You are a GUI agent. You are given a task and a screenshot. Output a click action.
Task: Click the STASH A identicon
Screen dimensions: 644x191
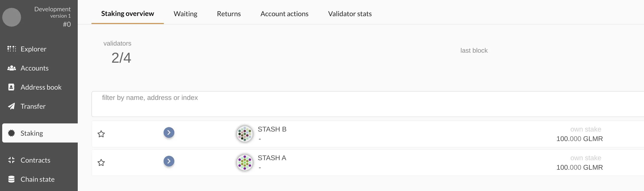pyautogui.click(x=245, y=163)
